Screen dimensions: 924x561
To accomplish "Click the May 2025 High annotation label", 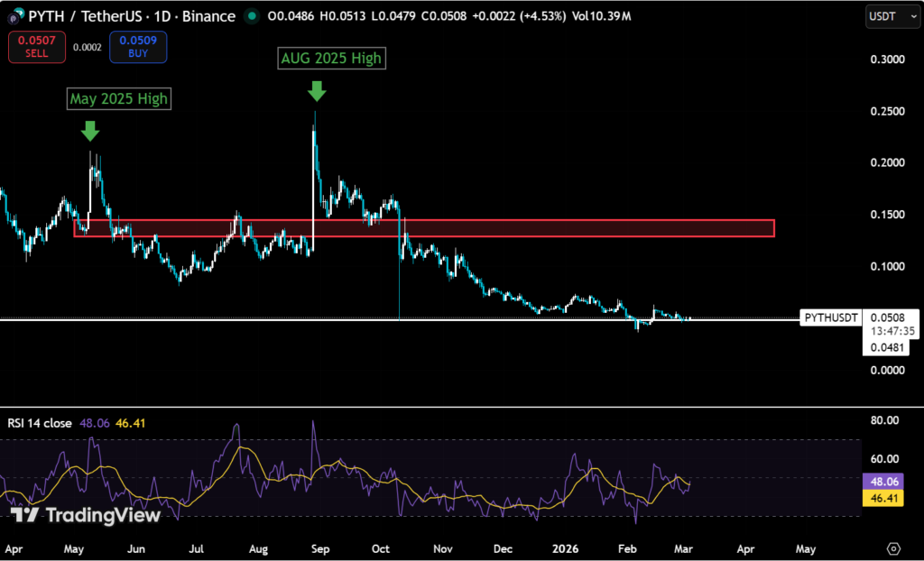I will pos(118,99).
